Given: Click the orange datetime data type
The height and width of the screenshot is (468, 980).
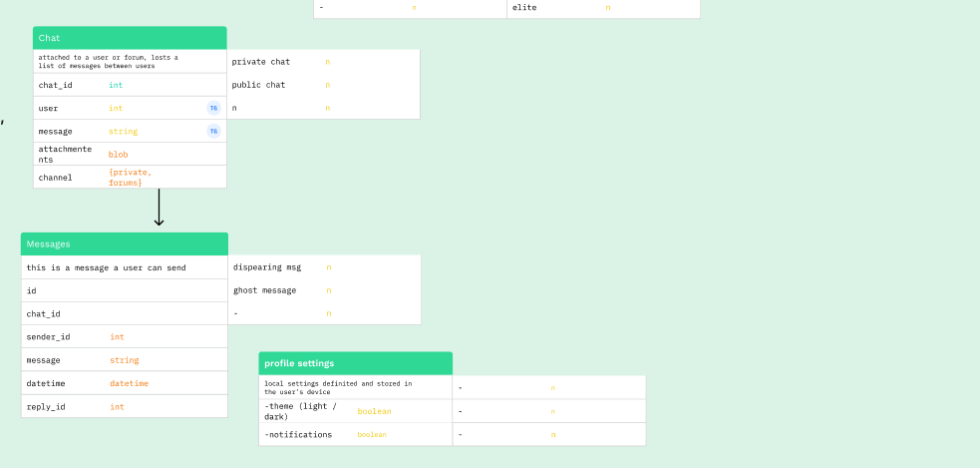Looking at the screenshot, I should click(130, 383).
